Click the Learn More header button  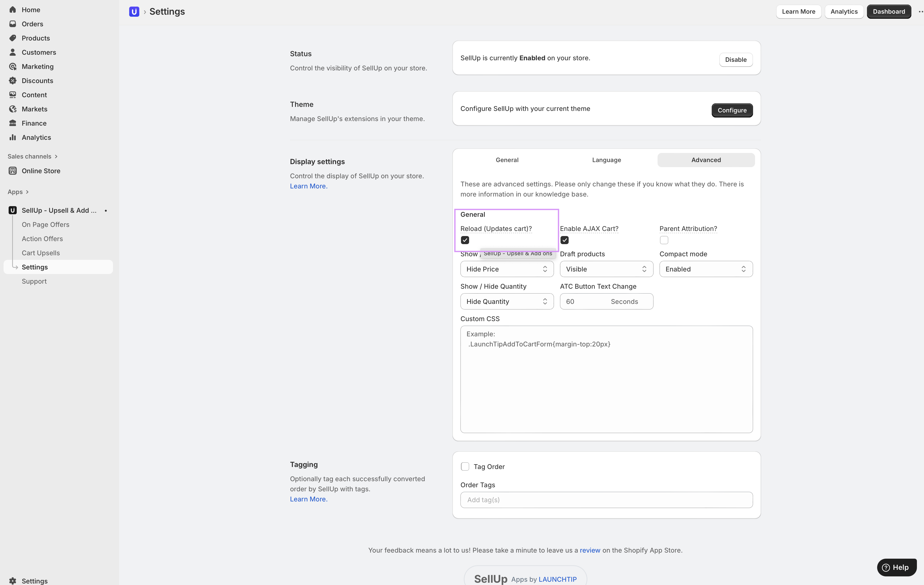pyautogui.click(x=799, y=11)
